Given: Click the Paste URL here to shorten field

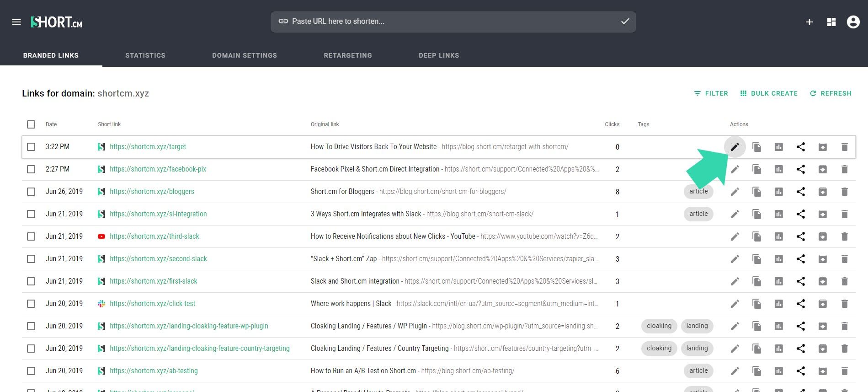Looking at the screenshot, I should tap(453, 21).
